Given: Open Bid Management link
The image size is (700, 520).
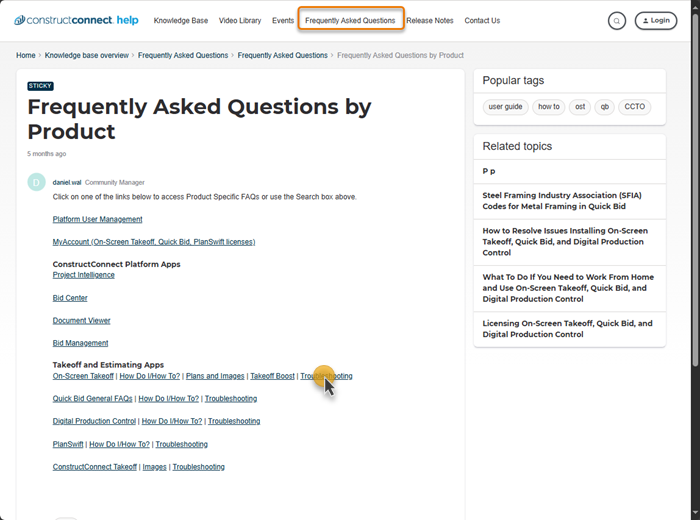Looking at the screenshot, I should coord(80,343).
